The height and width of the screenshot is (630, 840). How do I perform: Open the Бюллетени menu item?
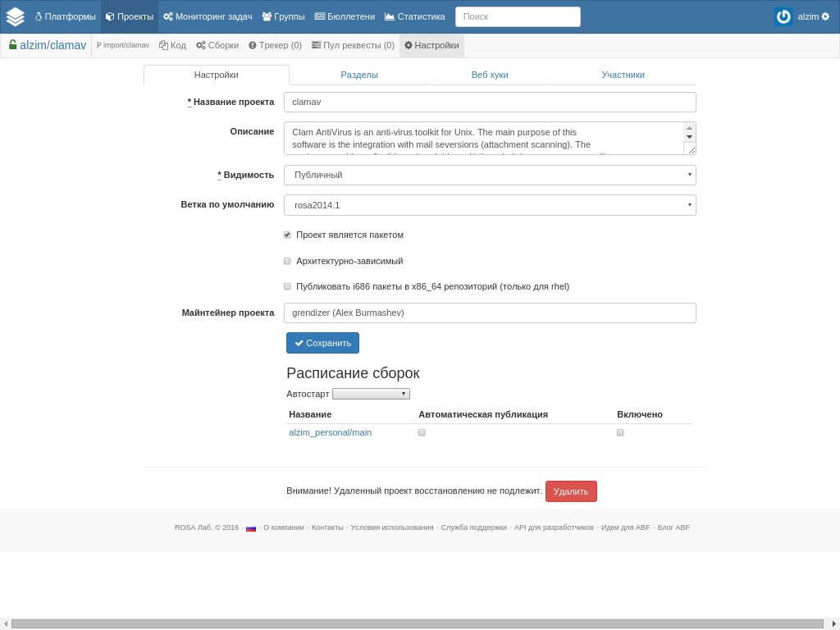click(x=345, y=16)
